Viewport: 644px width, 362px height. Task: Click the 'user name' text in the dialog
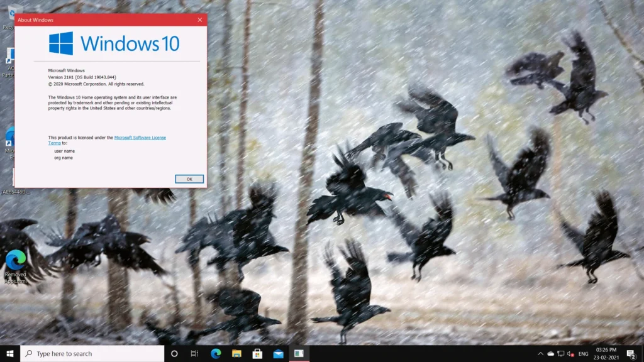(x=65, y=151)
